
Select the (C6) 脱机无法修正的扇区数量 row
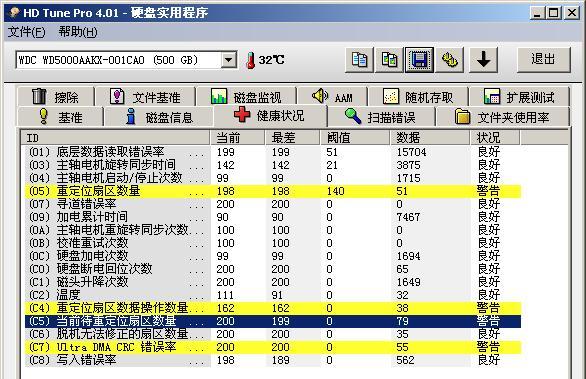coord(273,334)
